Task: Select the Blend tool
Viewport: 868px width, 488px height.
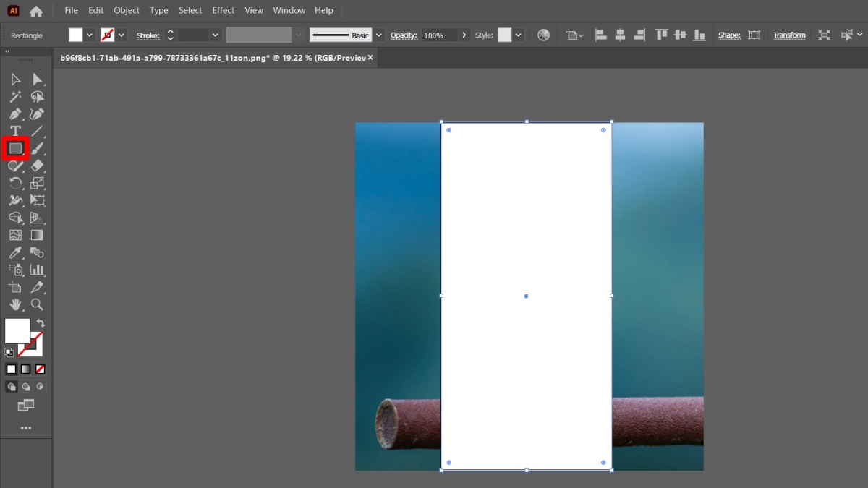Action: pyautogui.click(x=38, y=252)
